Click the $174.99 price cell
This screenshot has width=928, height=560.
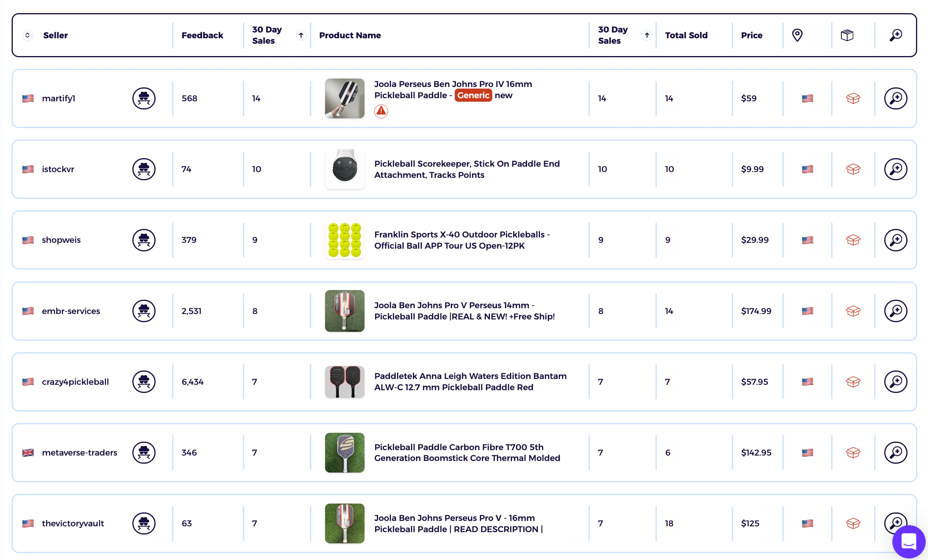756,311
